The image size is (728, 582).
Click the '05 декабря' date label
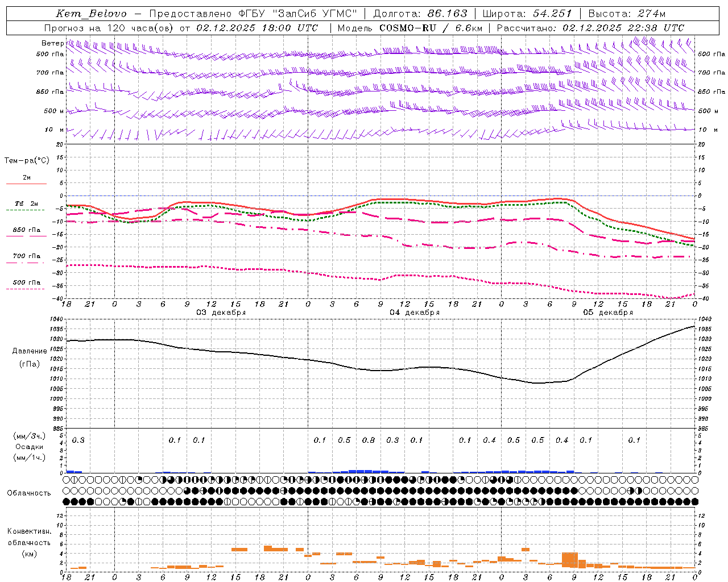tap(608, 313)
